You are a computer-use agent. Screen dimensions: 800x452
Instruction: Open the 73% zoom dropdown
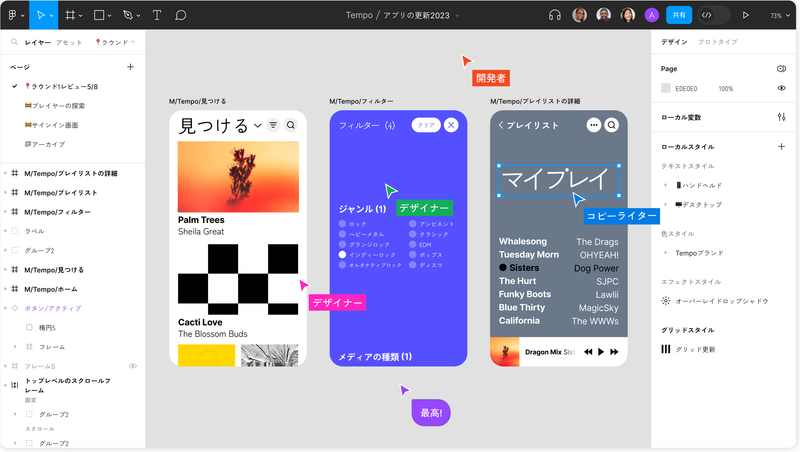tap(780, 16)
